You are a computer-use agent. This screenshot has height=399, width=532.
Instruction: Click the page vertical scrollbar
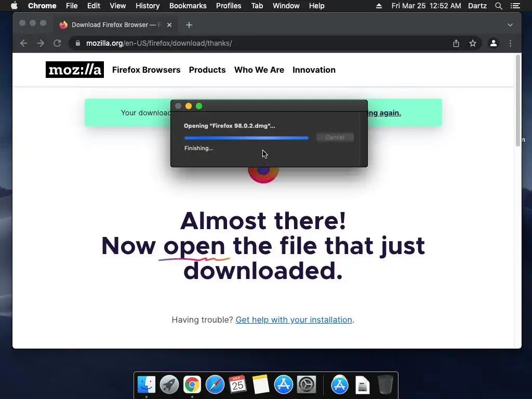(x=518, y=101)
